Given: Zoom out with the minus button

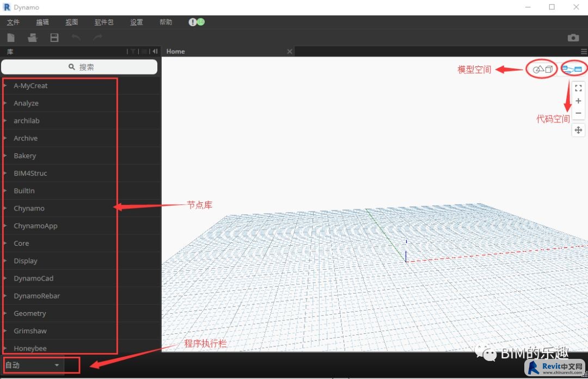Looking at the screenshot, I should [578, 113].
